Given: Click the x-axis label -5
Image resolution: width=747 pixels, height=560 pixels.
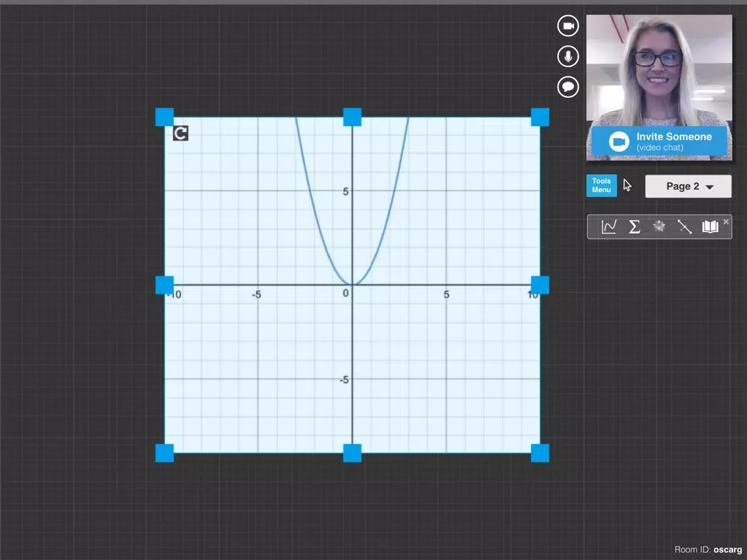Looking at the screenshot, I should (x=256, y=294).
